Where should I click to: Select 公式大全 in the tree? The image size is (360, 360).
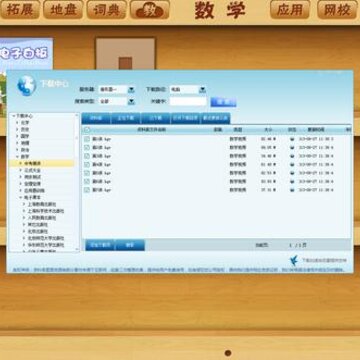click(33, 170)
